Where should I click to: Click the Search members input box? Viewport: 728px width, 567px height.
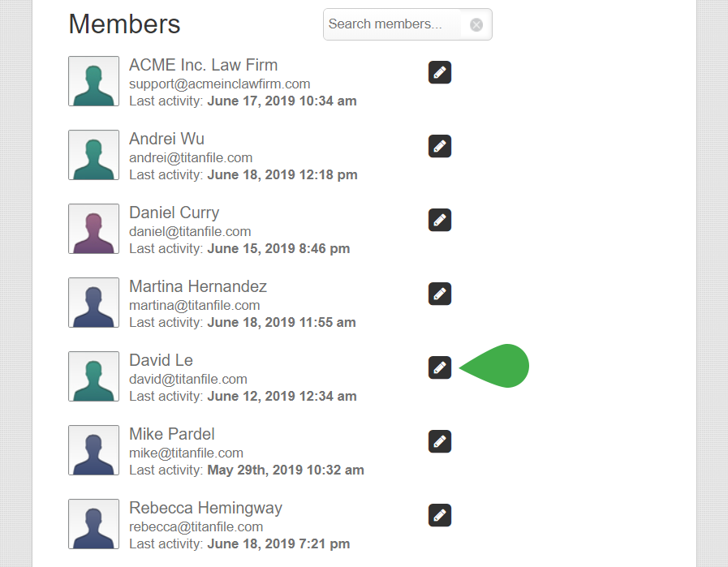click(390, 24)
